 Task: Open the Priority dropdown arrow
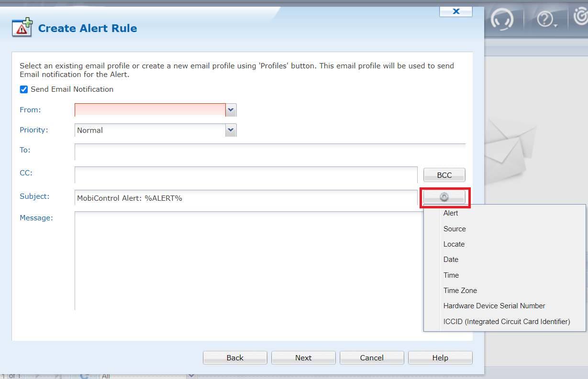pyautogui.click(x=231, y=130)
